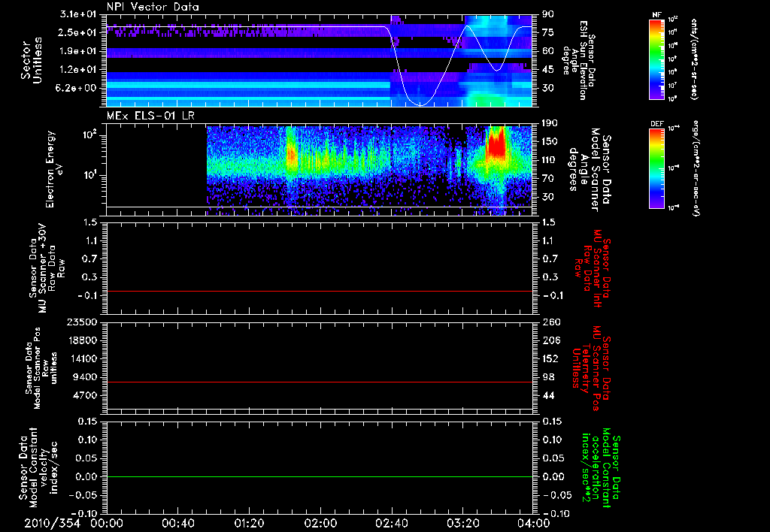Click the '110' scanner angle tick value
The height and width of the screenshot is (532, 770).
click(x=550, y=160)
